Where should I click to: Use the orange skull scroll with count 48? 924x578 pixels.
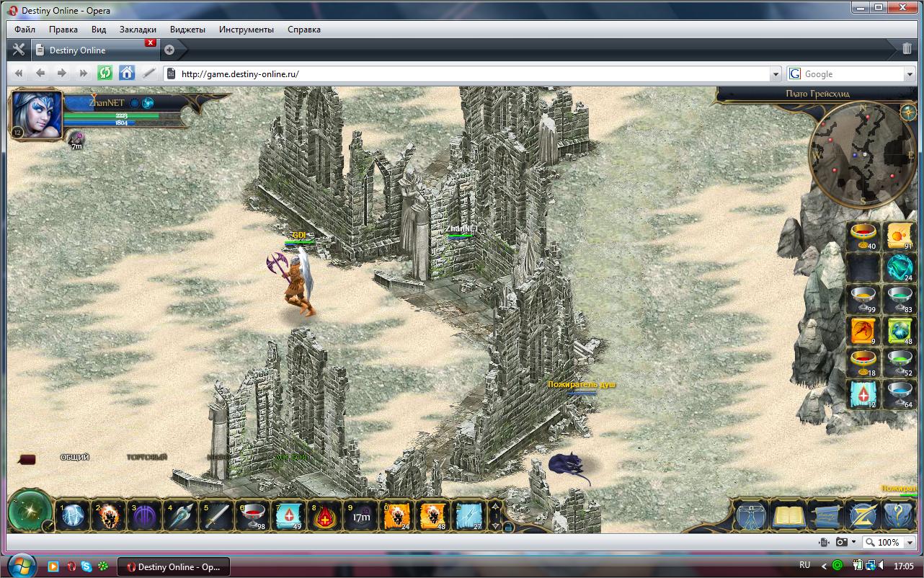(432, 516)
